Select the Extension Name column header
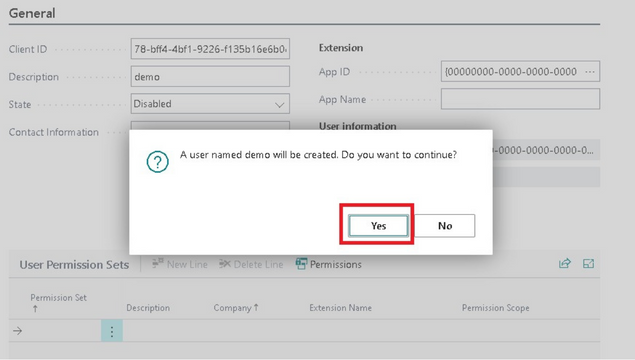The image size is (635, 360). pos(340,308)
